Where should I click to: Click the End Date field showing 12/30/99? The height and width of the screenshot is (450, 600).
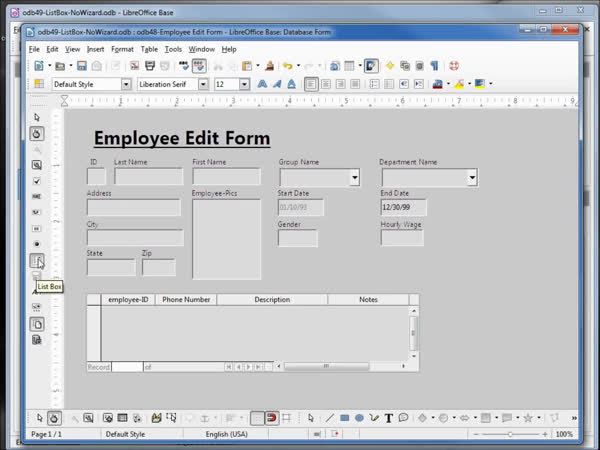pos(403,207)
